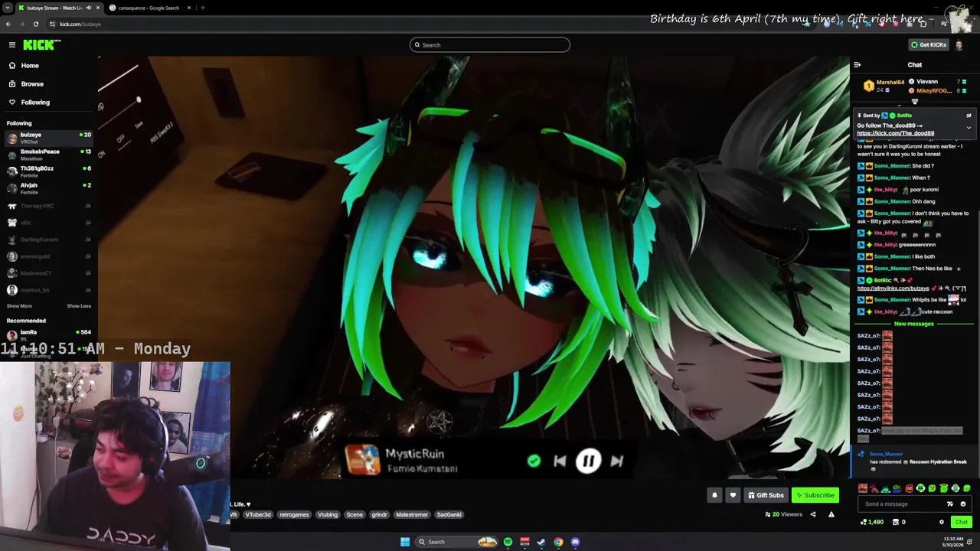Toggle follow heart button
Screen dimensions: 980x551
(x=733, y=495)
